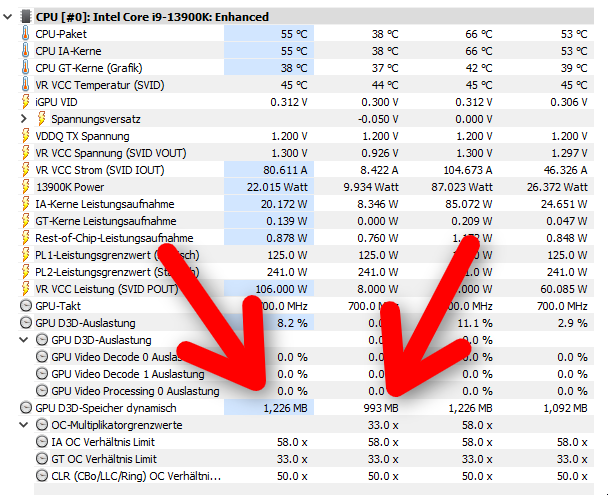This screenshot has height=495, width=608.
Task: Select GT OC Verhältnis Limit label
Action: [x=104, y=459]
